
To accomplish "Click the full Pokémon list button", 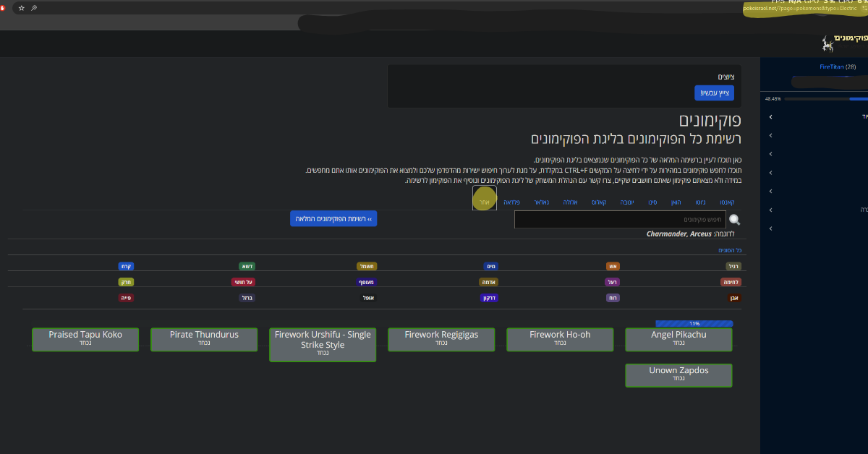I will click(333, 218).
